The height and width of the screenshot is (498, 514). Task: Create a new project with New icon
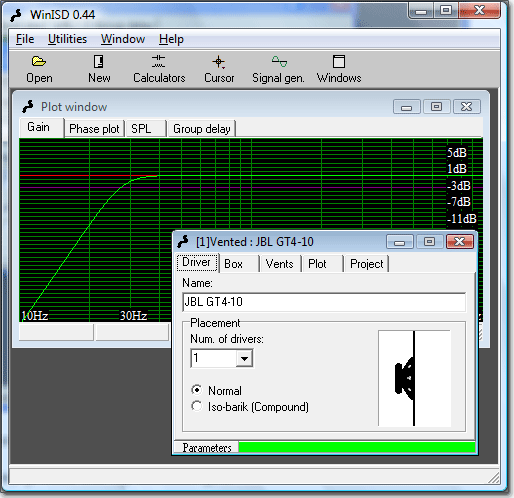coord(99,61)
